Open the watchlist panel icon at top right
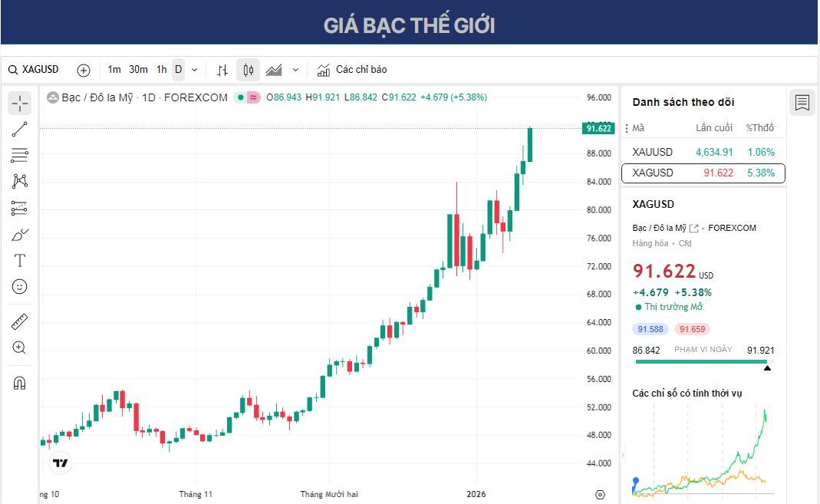 tap(802, 101)
